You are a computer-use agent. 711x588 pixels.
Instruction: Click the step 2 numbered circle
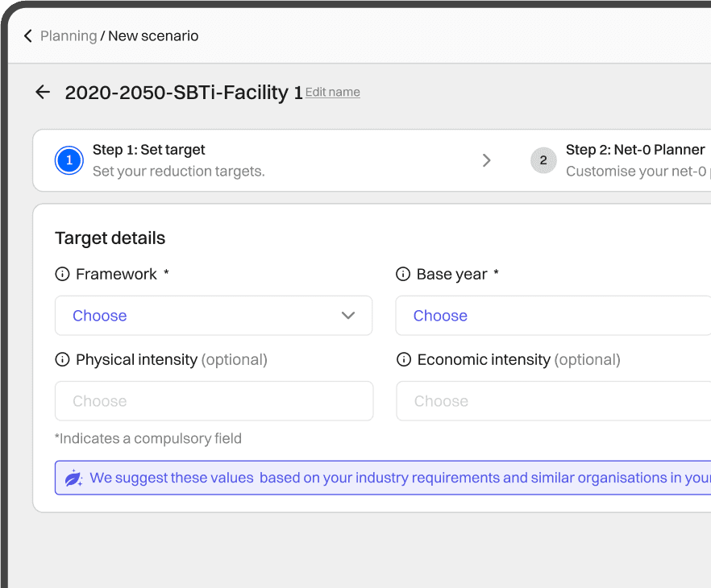point(543,160)
